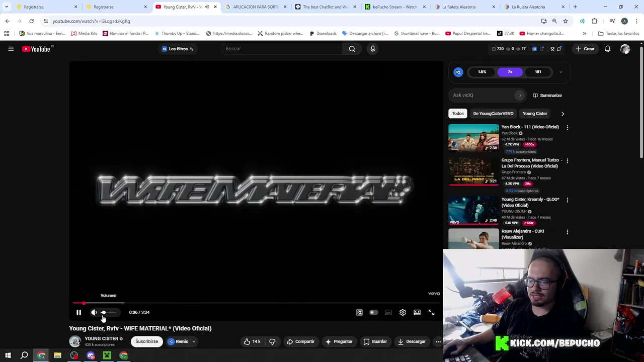Screen dimensions: 644x362
Task: Click the vidIQ trophy icon in header
Action: pos(552,49)
